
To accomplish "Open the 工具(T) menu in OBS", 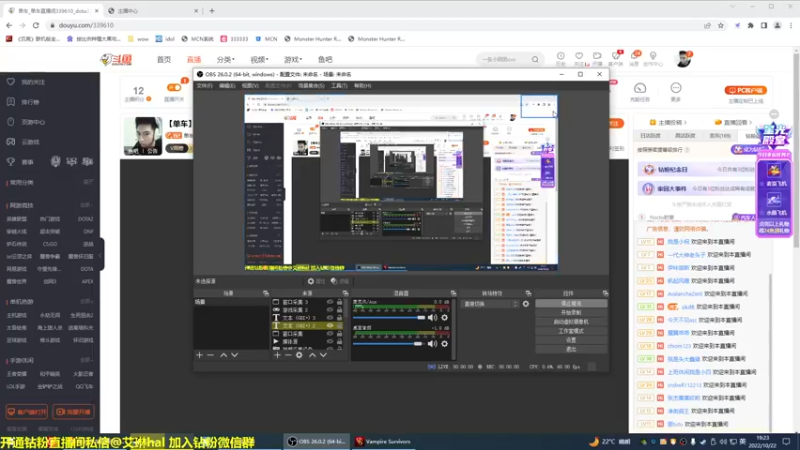I will tap(339, 86).
